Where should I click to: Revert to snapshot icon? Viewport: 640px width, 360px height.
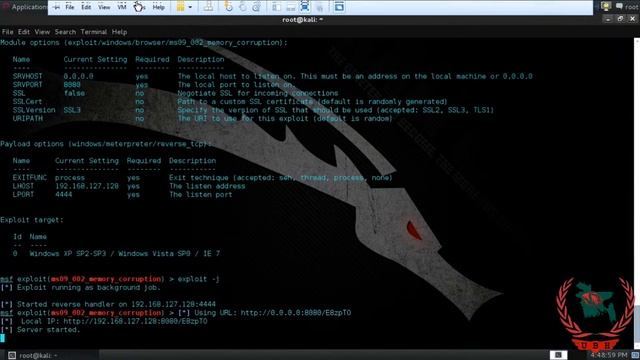point(242,7)
